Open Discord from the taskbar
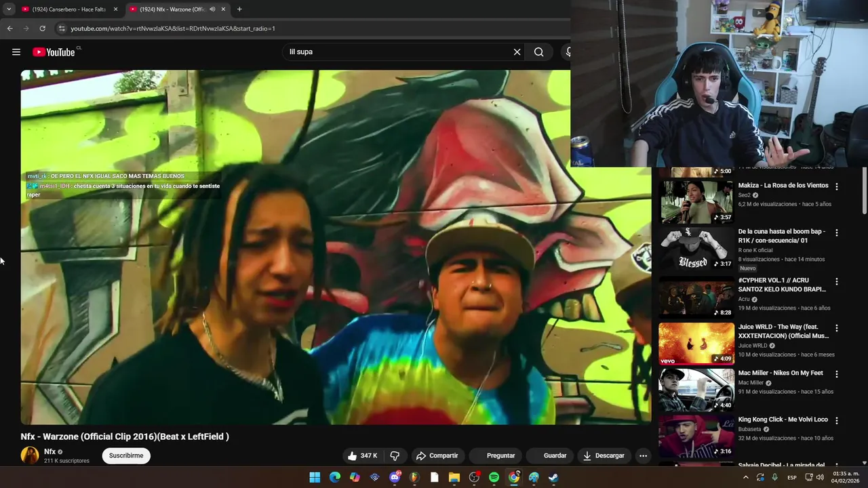The width and height of the screenshot is (868, 488). click(395, 477)
